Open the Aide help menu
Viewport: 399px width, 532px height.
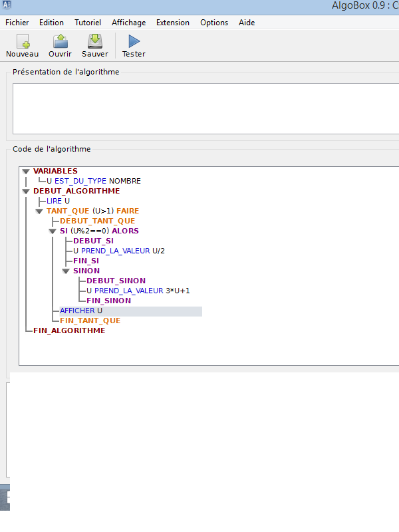pos(247,23)
